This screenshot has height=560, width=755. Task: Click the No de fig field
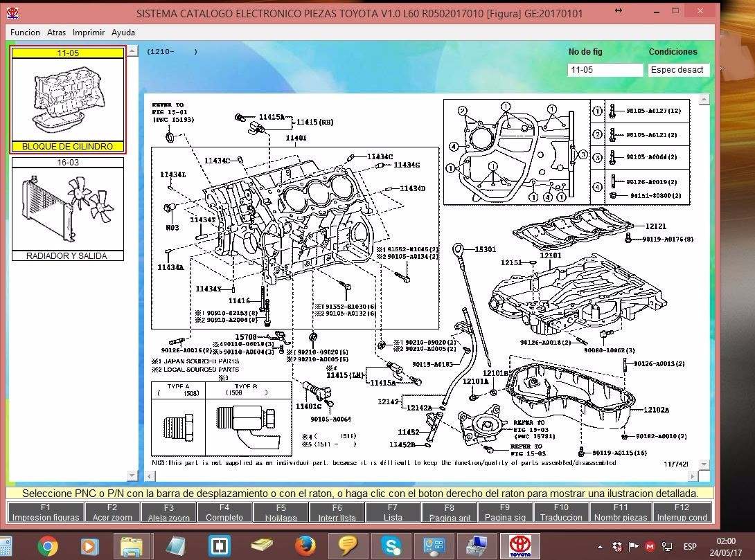(605, 70)
